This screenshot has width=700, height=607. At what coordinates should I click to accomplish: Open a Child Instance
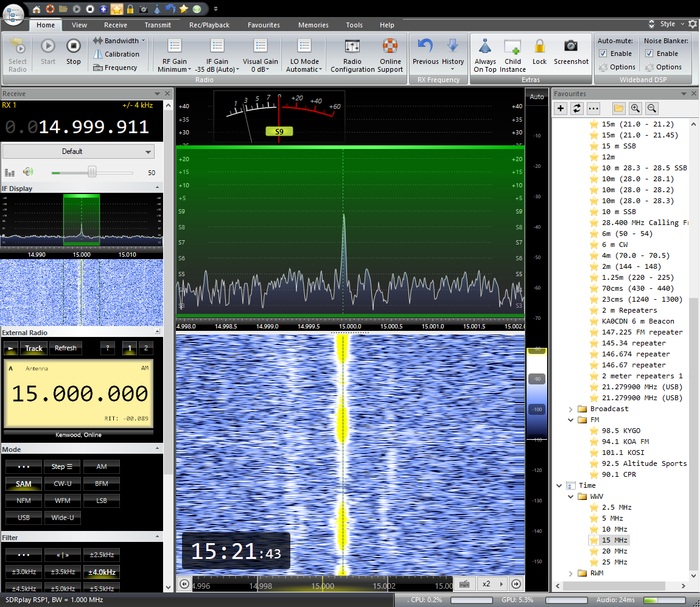[513, 47]
